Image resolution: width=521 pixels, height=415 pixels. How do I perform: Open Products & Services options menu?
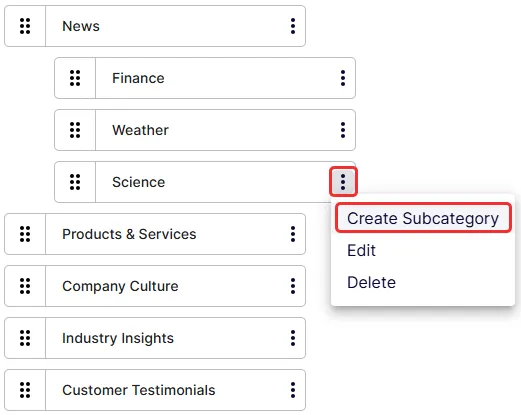pos(293,234)
